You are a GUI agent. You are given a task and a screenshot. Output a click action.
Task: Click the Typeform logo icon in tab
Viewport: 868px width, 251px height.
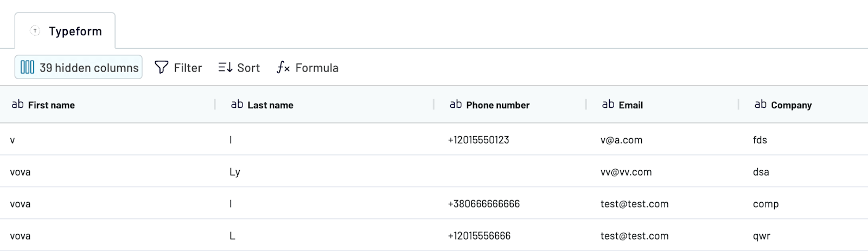pos(35,31)
